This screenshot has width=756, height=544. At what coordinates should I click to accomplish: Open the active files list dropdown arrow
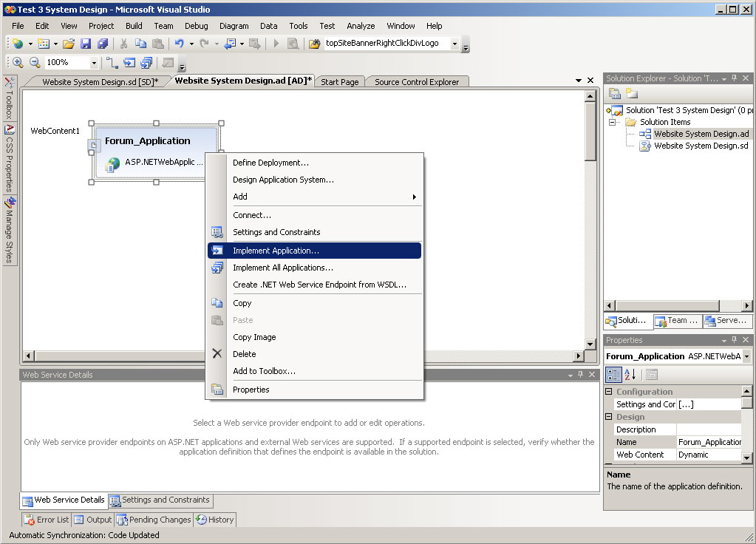coord(578,81)
